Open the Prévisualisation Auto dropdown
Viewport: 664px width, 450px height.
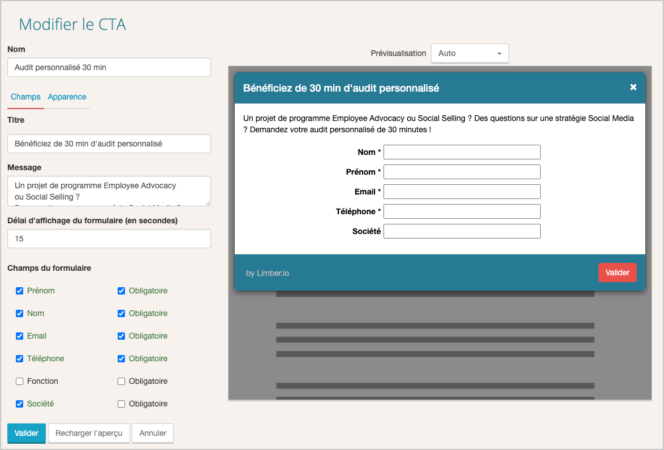469,53
